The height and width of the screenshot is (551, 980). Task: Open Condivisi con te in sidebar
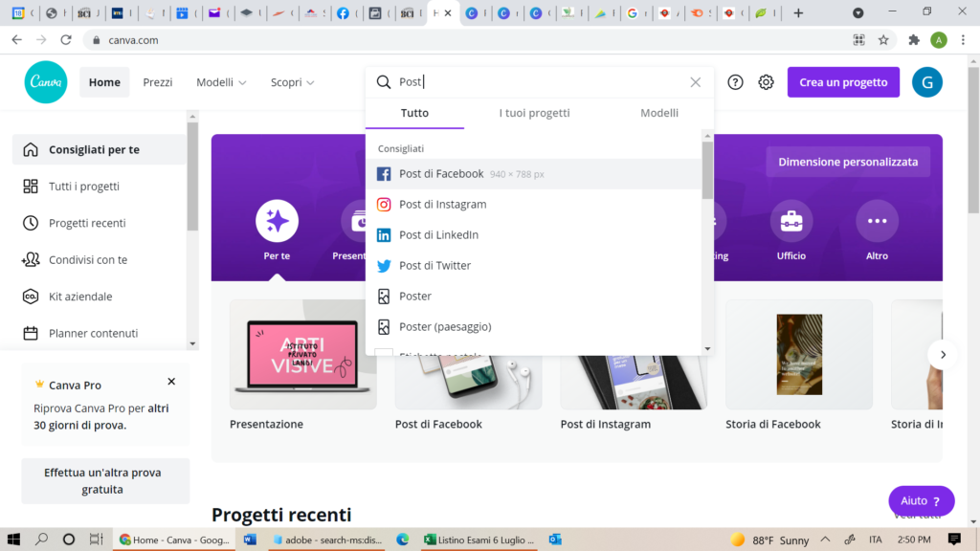click(99, 260)
